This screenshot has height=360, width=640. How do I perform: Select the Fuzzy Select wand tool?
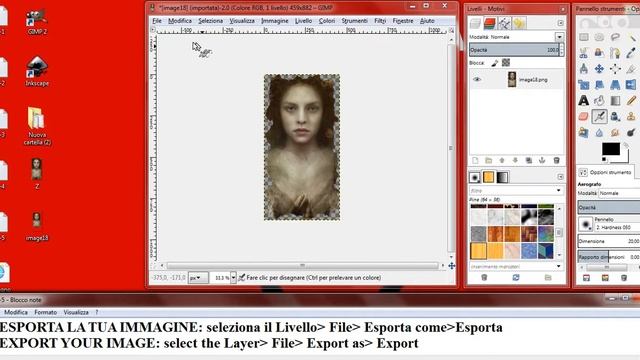click(x=631, y=38)
